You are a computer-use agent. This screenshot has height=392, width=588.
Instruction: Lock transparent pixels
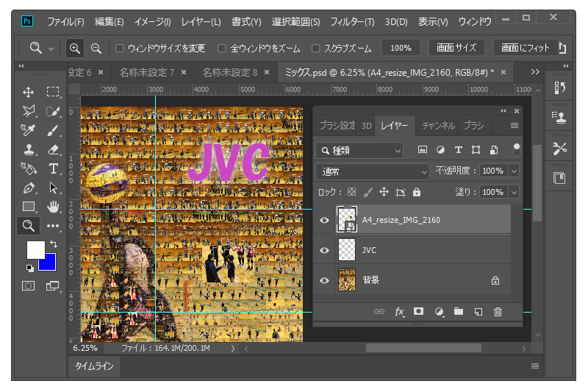pyautogui.click(x=352, y=192)
